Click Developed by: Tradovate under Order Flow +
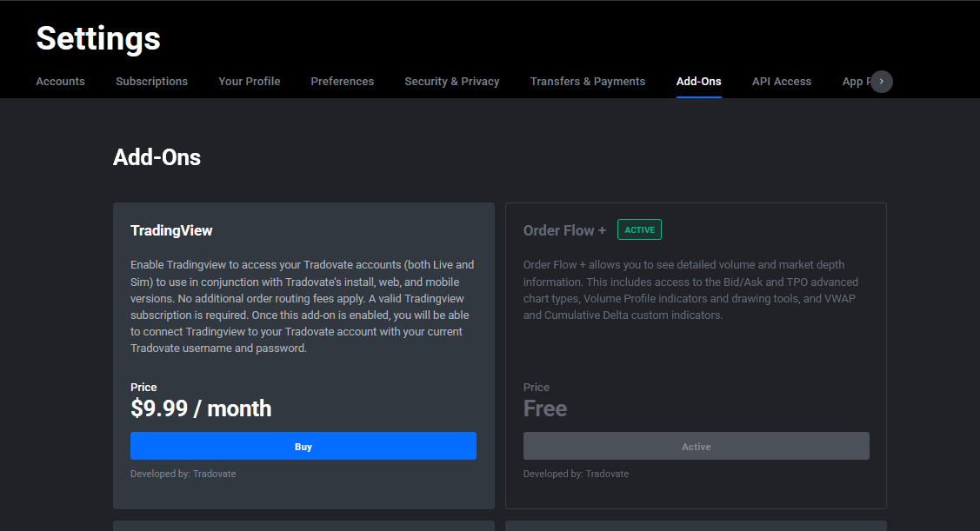 pyautogui.click(x=576, y=474)
